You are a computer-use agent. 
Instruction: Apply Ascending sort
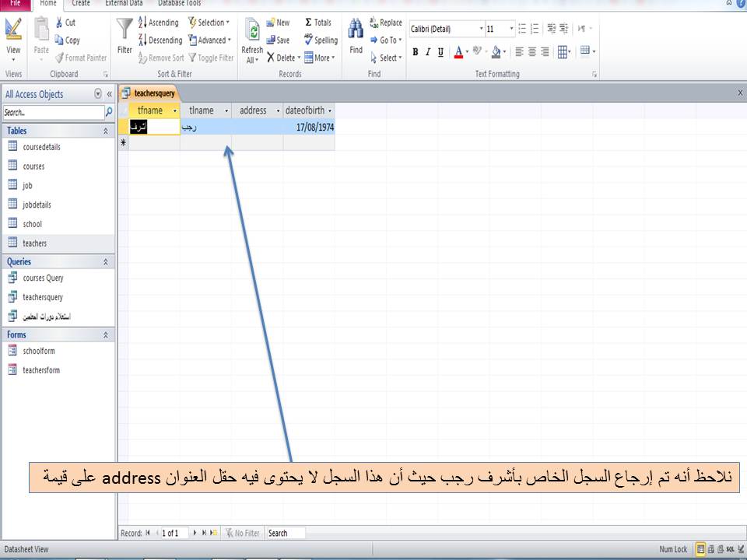pyautogui.click(x=159, y=22)
